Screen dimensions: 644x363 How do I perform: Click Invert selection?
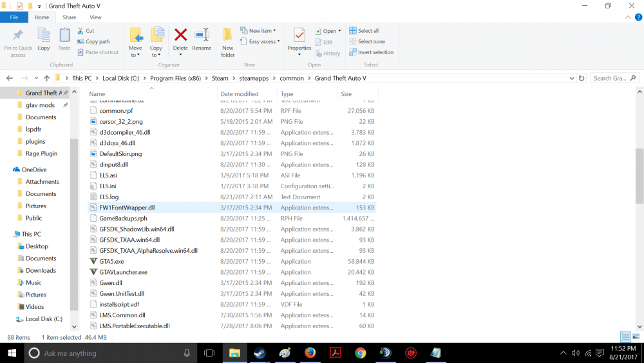point(372,52)
